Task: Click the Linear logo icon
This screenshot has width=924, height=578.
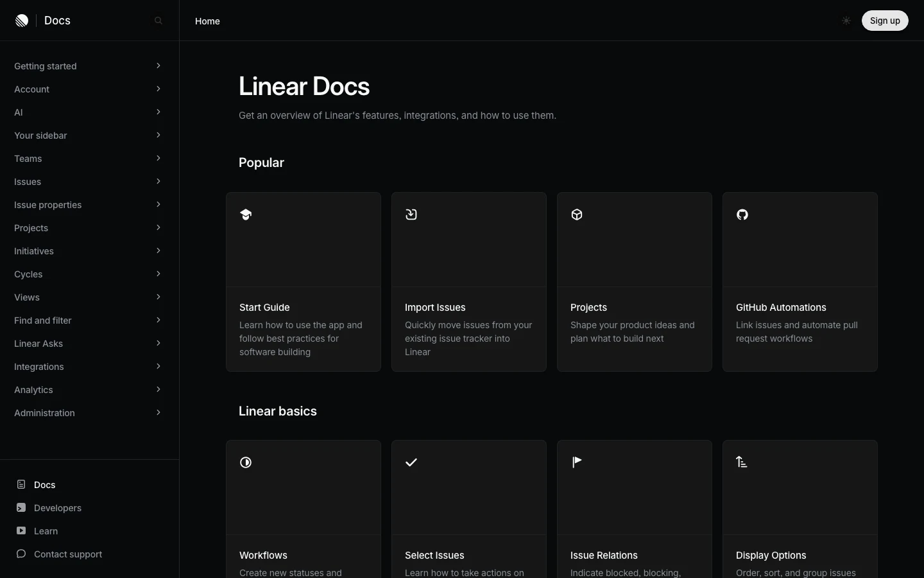Action: 22,21
